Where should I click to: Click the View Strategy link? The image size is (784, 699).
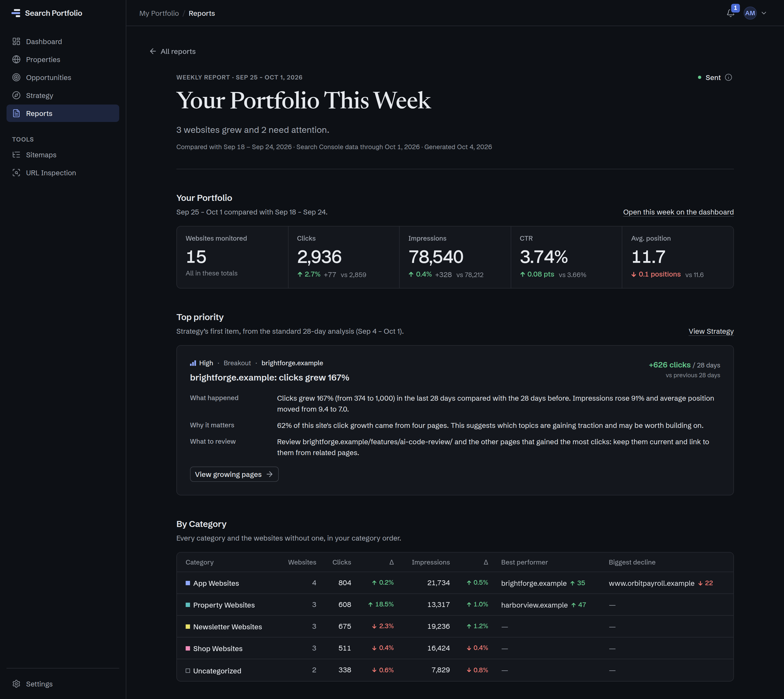(x=711, y=332)
